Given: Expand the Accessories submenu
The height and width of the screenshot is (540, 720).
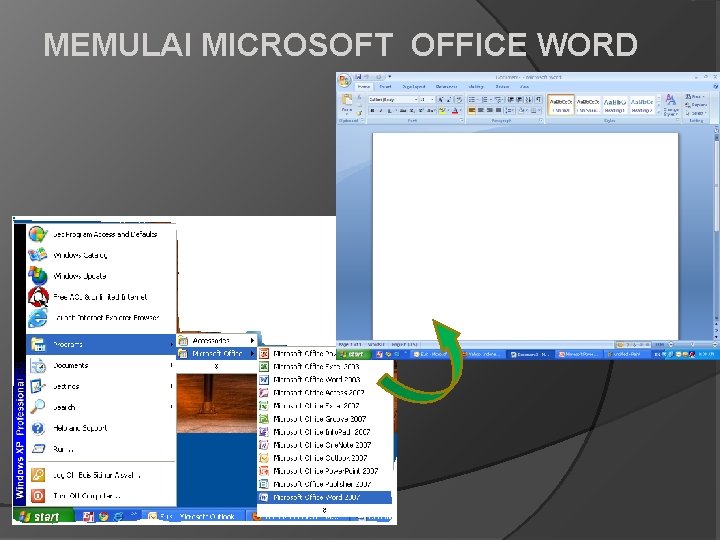Looking at the screenshot, I should point(217,340).
